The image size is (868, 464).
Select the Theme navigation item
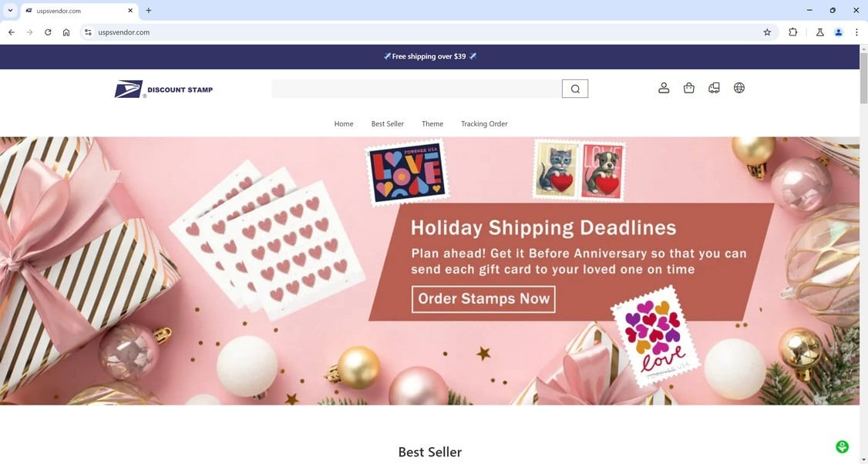click(x=432, y=124)
